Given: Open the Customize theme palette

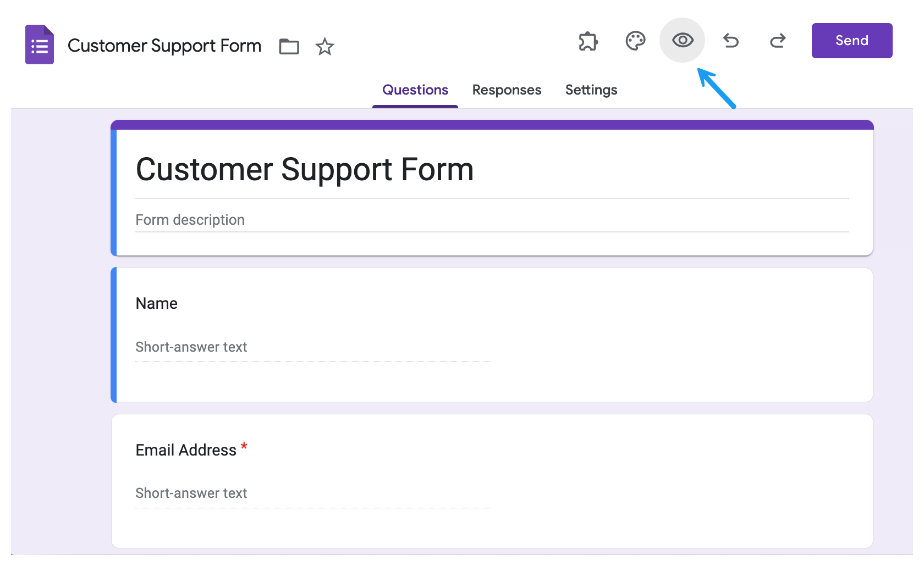Looking at the screenshot, I should [x=635, y=40].
